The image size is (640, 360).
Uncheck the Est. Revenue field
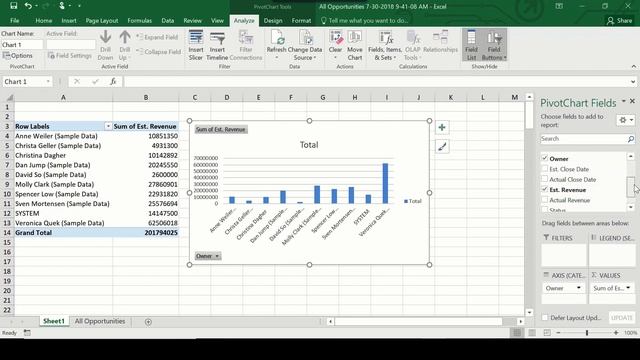544,189
